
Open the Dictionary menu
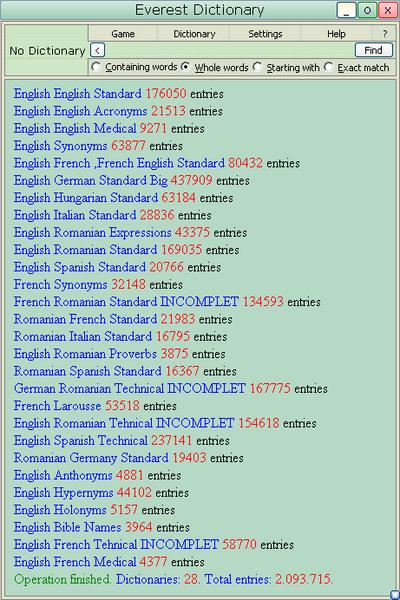[x=194, y=34]
